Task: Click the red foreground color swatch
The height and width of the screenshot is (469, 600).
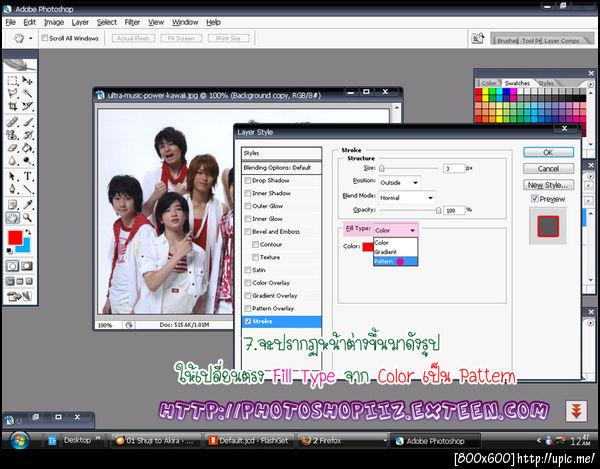Action: point(15,238)
